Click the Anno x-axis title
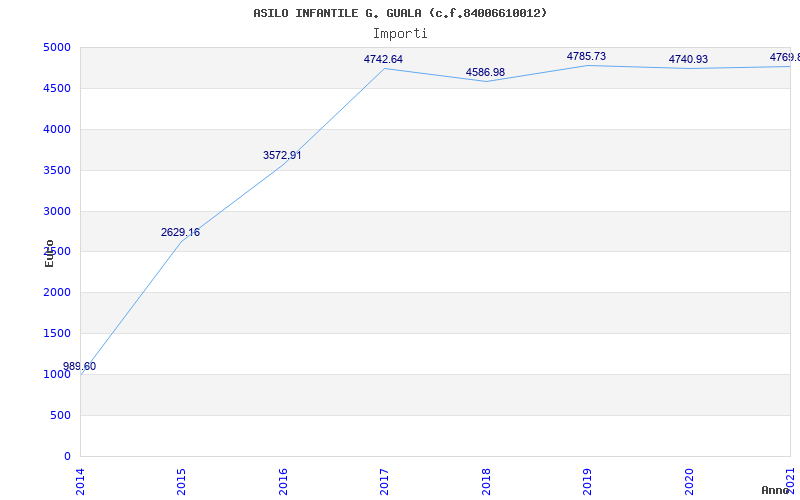 (776, 490)
